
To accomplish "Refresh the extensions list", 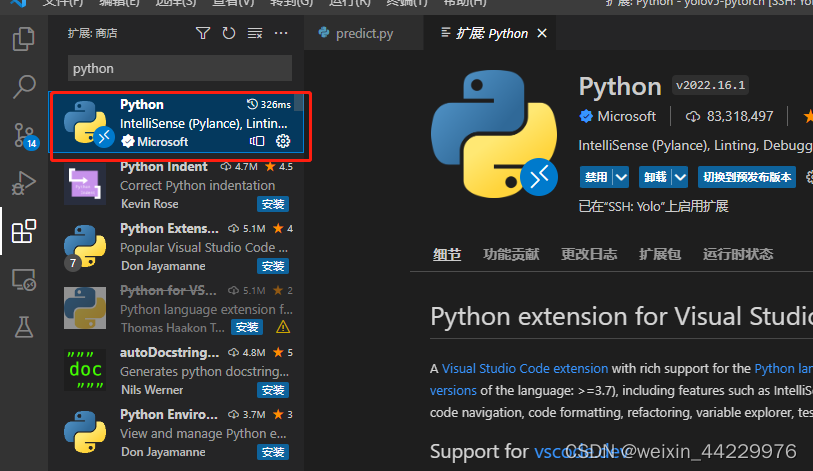I will click(229, 33).
